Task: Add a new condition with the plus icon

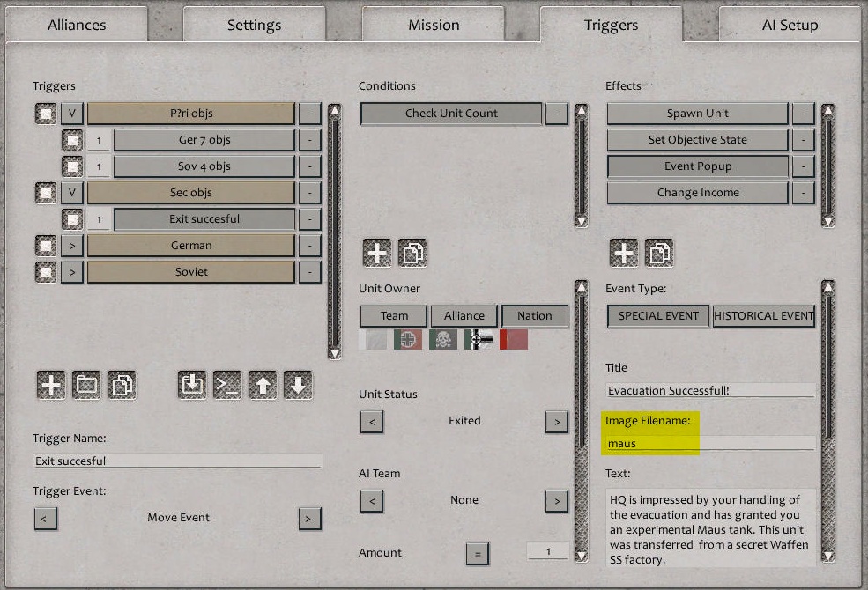Action: coord(376,252)
